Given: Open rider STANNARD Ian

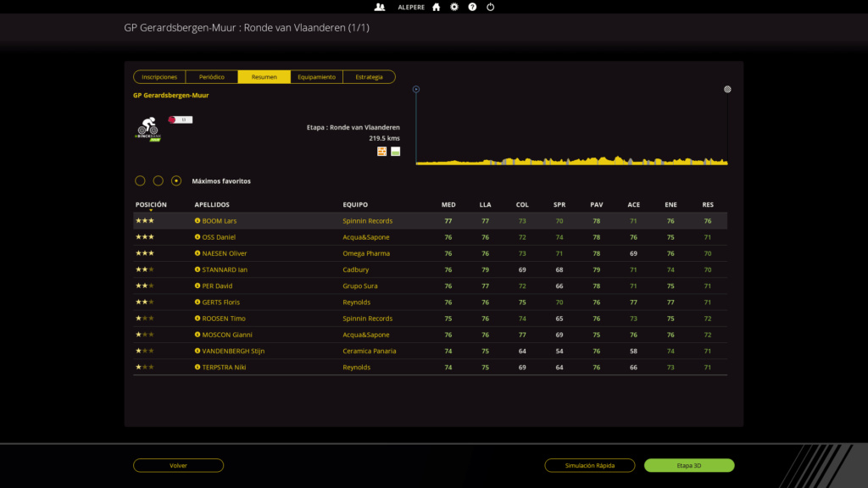Looking at the screenshot, I should point(225,269).
